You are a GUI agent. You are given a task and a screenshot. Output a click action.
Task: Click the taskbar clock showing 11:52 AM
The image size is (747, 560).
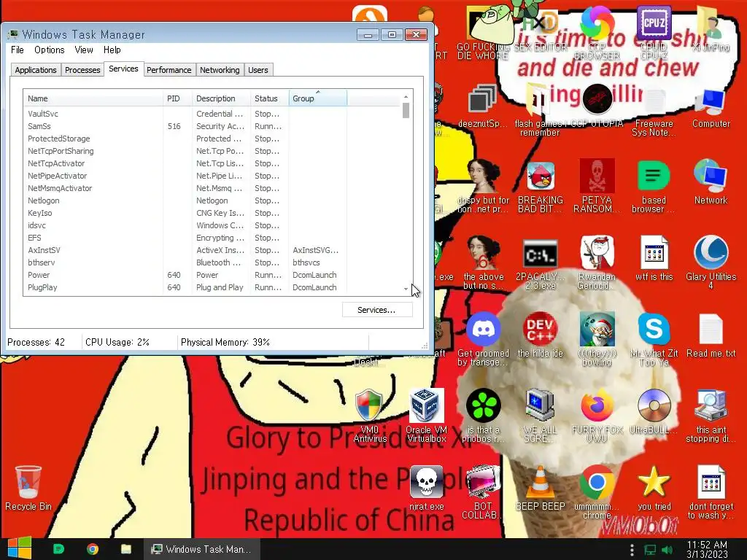[x=707, y=549]
